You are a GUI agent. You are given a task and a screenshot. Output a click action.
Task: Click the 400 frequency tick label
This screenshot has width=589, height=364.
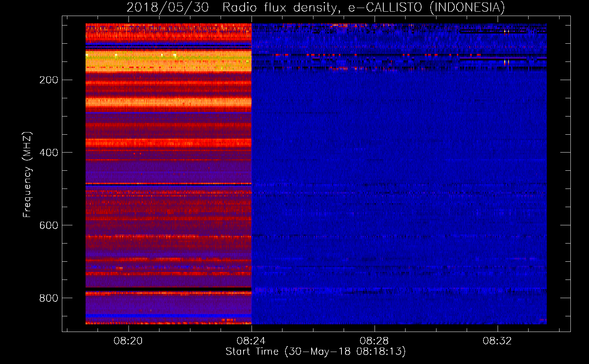click(x=49, y=153)
